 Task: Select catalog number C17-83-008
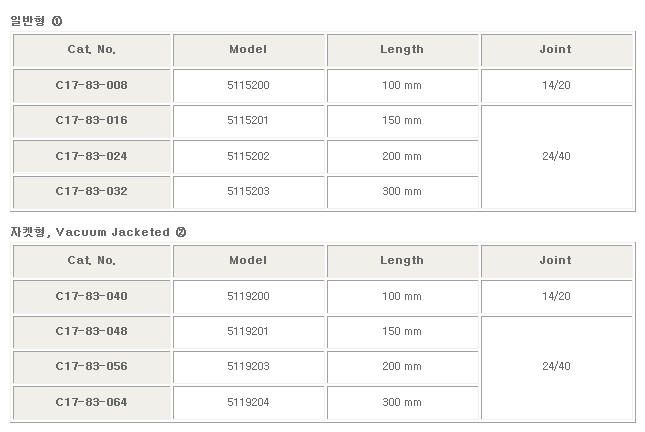tap(92, 86)
